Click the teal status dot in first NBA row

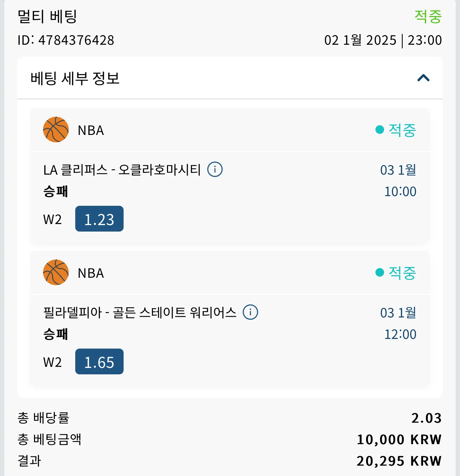click(x=380, y=130)
